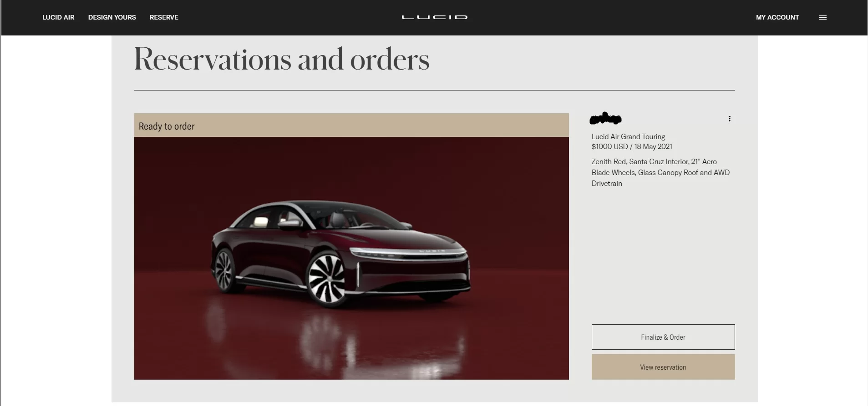
Task: Click the Ready to order banner
Action: 351,125
